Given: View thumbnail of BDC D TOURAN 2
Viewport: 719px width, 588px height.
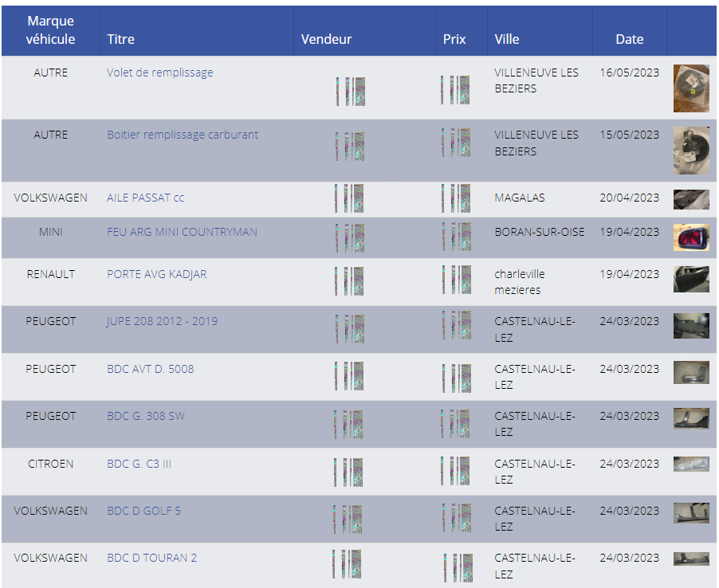Looking at the screenshot, I should pyautogui.click(x=691, y=559).
